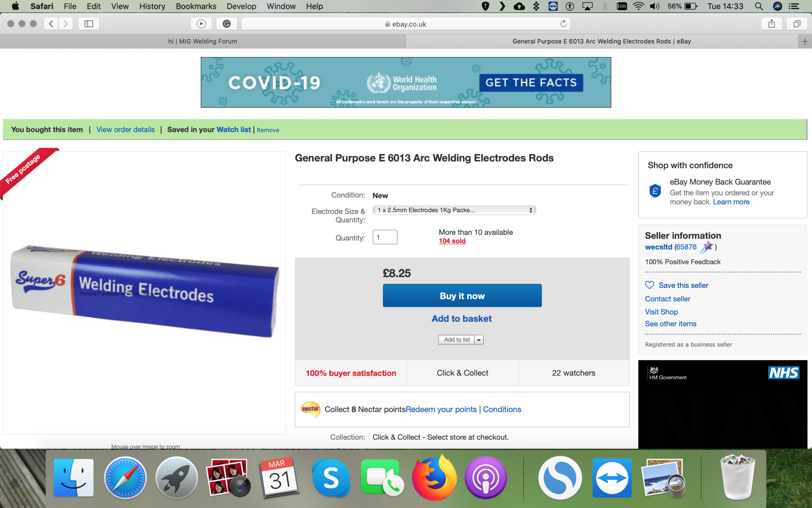Screen dimensions: 812x508
Task: Open a new tab with plus icon
Action: click(x=805, y=41)
